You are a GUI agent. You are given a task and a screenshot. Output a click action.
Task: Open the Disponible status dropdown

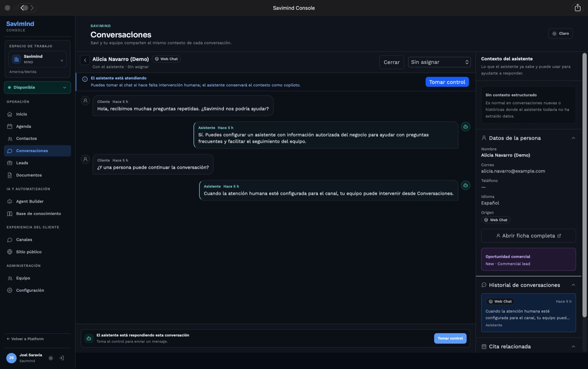pos(37,87)
